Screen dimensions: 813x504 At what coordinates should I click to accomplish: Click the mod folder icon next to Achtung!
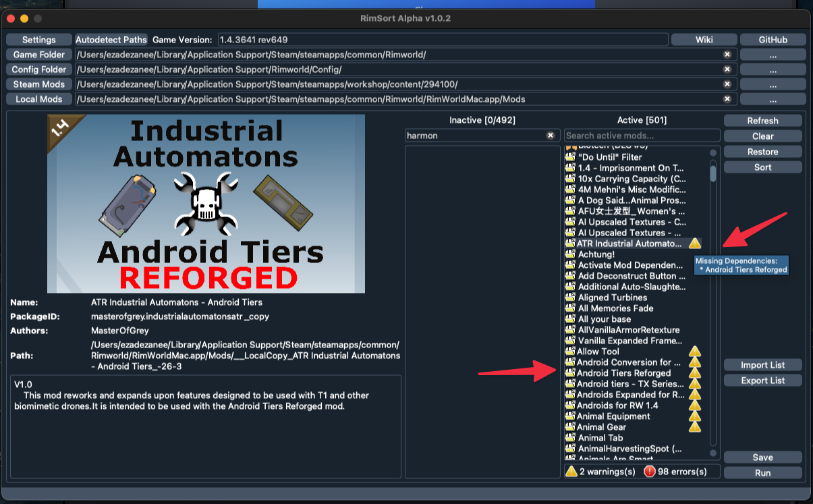click(x=570, y=254)
